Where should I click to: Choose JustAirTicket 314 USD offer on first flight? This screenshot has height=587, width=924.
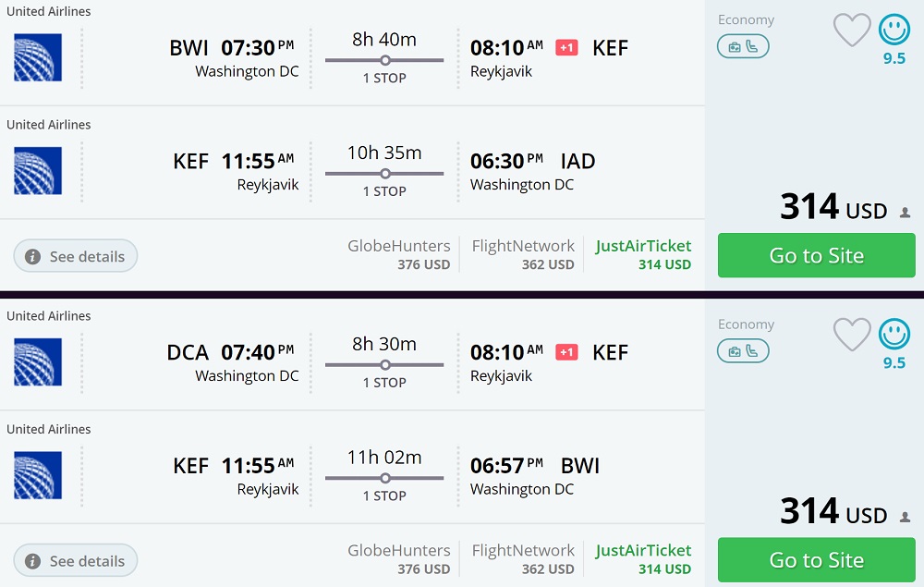643,254
